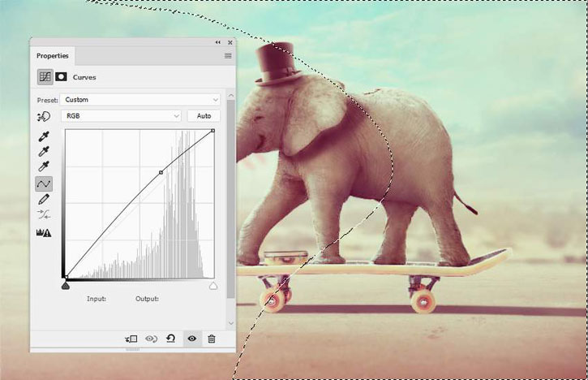The height and width of the screenshot is (380, 588).
Task: Pick the gray point eyedropper
Action: point(44,151)
